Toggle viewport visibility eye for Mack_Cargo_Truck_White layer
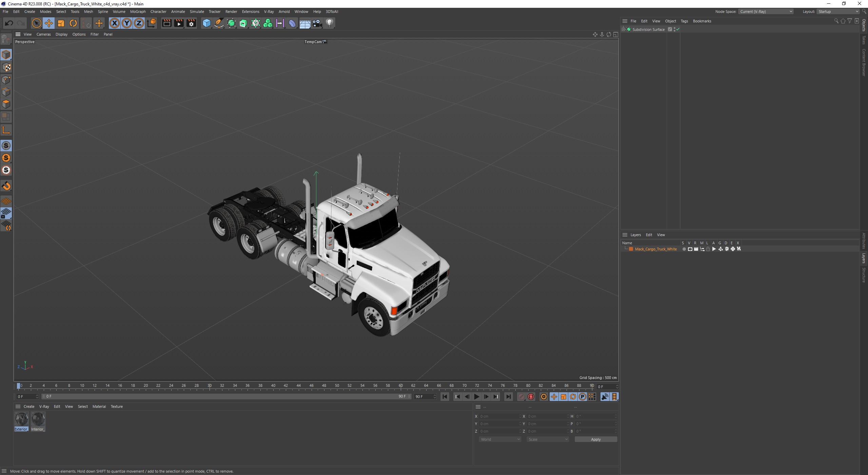Image resolution: width=868 pixels, height=475 pixels. pyautogui.click(x=690, y=249)
